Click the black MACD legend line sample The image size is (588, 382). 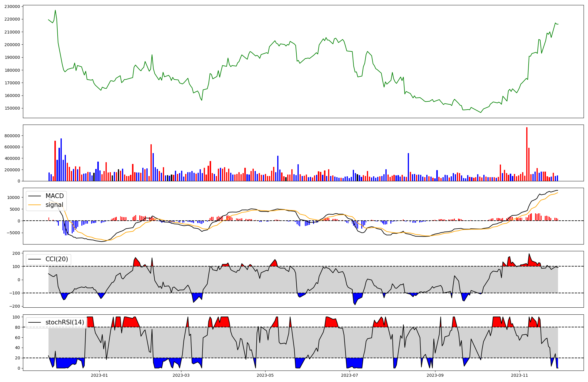35,196
